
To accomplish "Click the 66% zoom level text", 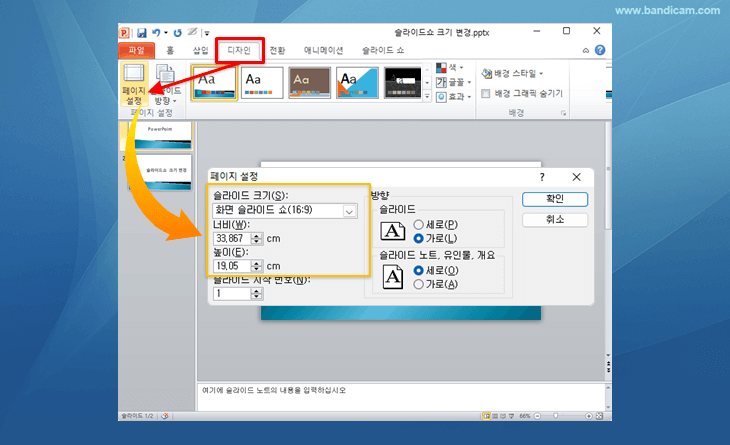I will (x=525, y=416).
